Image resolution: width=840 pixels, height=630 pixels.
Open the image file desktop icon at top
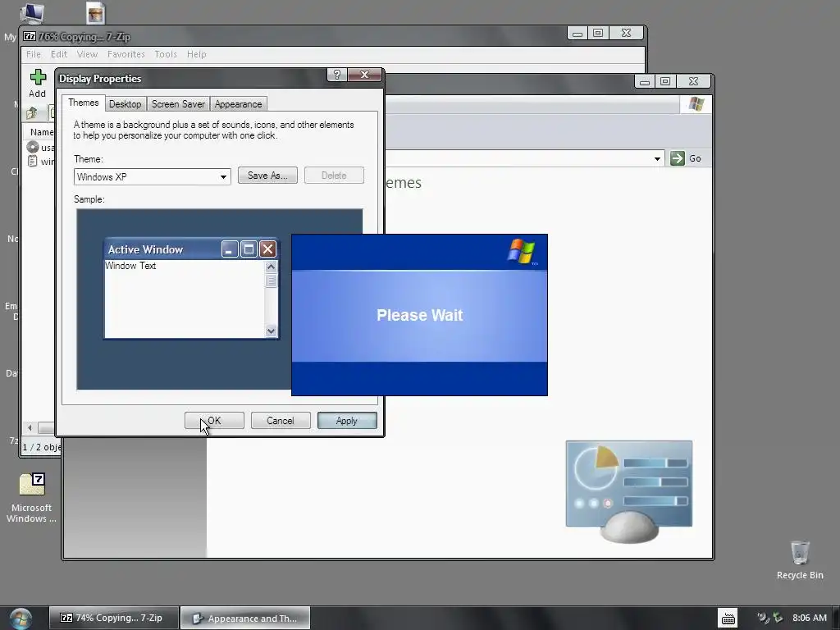click(95, 13)
